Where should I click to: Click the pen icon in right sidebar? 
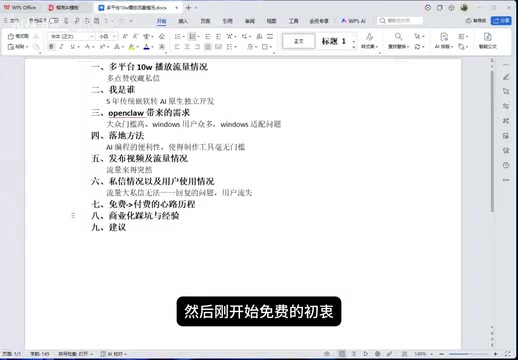[x=506, y=77]
